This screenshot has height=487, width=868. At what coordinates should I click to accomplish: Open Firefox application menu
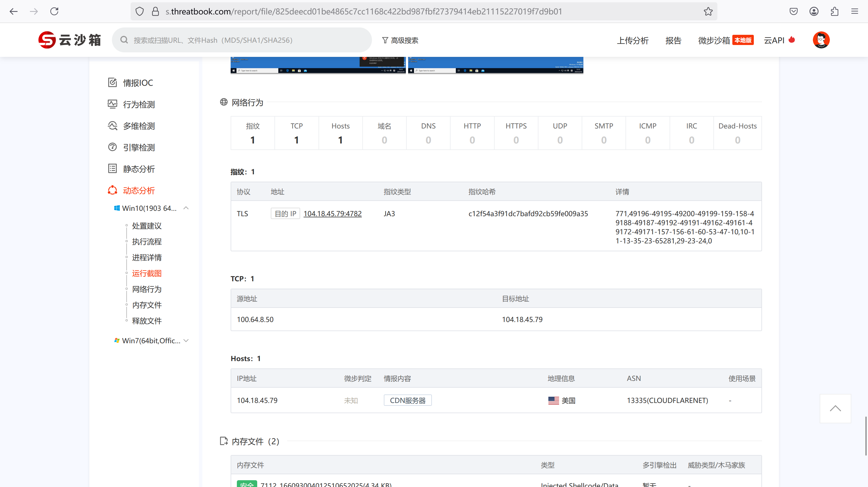[854, 12]
